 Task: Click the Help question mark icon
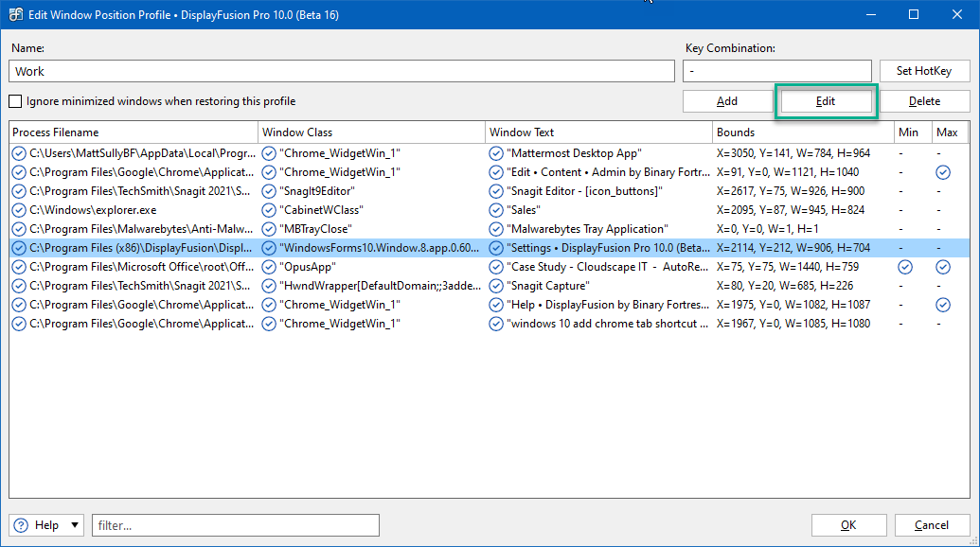click(21, 525)
